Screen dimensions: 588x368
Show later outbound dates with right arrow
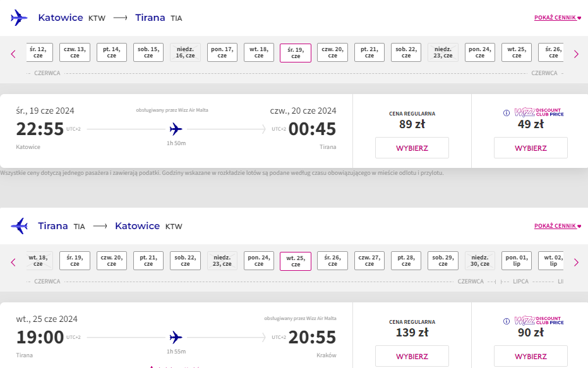pyautogui.click(x=576, y=54)
